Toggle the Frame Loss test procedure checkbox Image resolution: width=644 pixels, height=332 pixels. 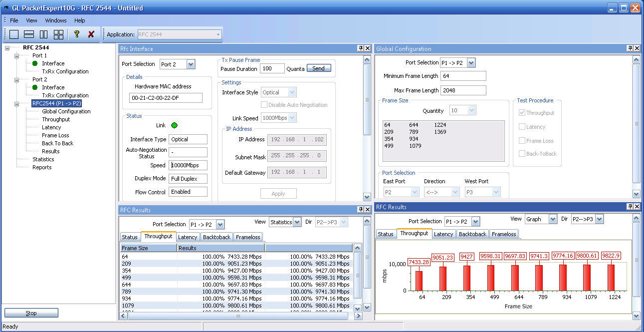(x=522, y=141)
